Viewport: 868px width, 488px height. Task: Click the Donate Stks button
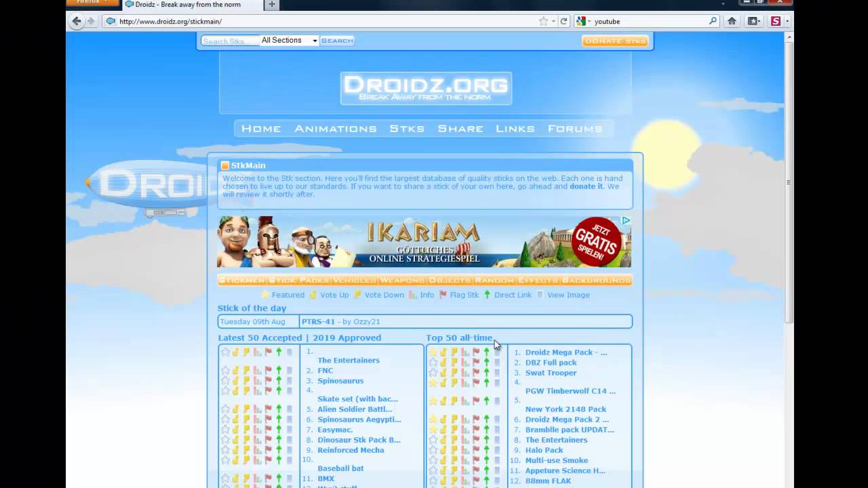[615, 41]
